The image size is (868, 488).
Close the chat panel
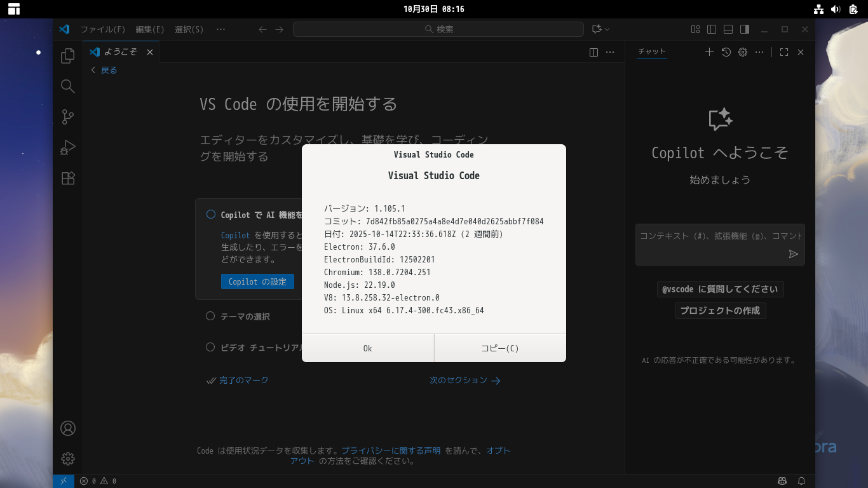(x=801, y=52)
